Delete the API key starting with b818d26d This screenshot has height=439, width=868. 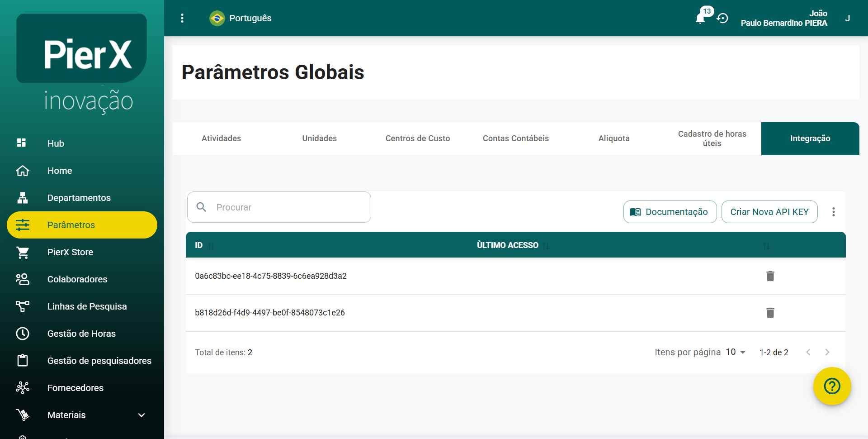click(x=770, y=313)
